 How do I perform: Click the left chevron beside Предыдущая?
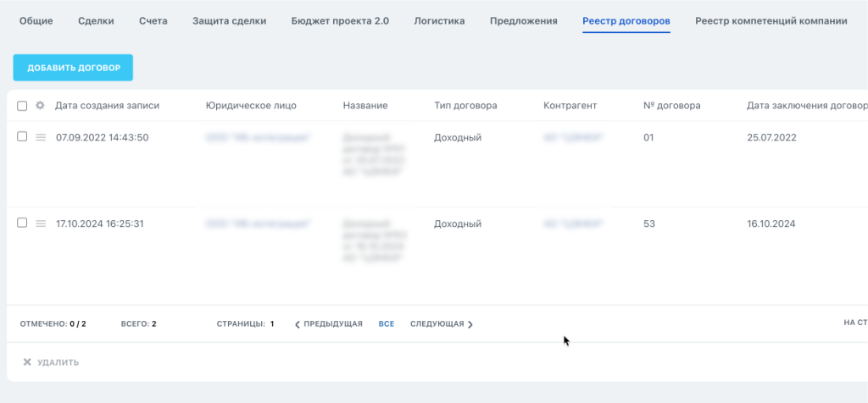click(298, 324)
